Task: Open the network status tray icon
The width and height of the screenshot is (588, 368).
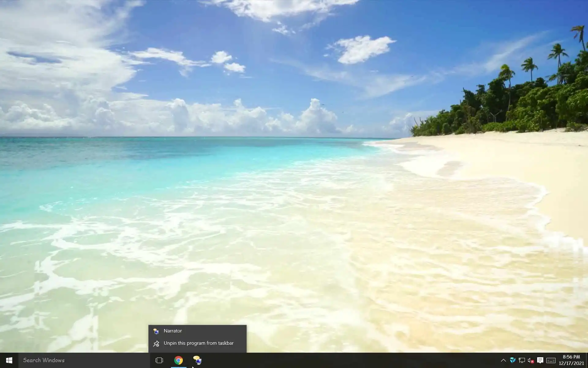Action: 522,360
